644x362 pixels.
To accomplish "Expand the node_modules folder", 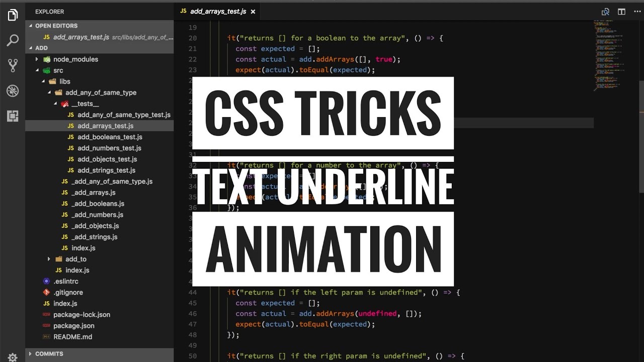I will (37, 59).
